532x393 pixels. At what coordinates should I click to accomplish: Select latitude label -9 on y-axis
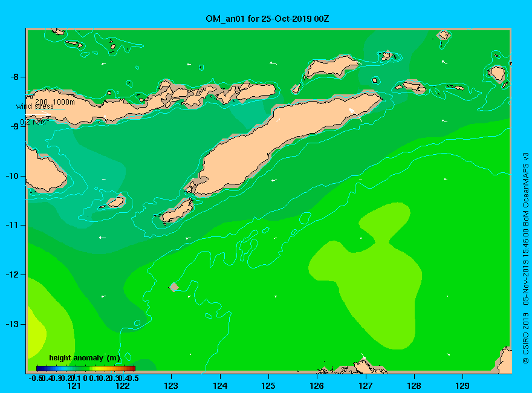15,126
